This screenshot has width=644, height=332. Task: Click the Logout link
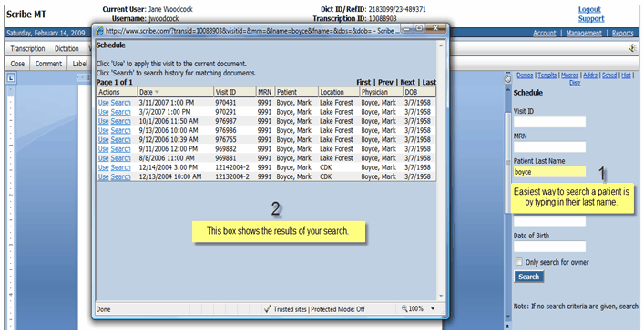[589, 9]
